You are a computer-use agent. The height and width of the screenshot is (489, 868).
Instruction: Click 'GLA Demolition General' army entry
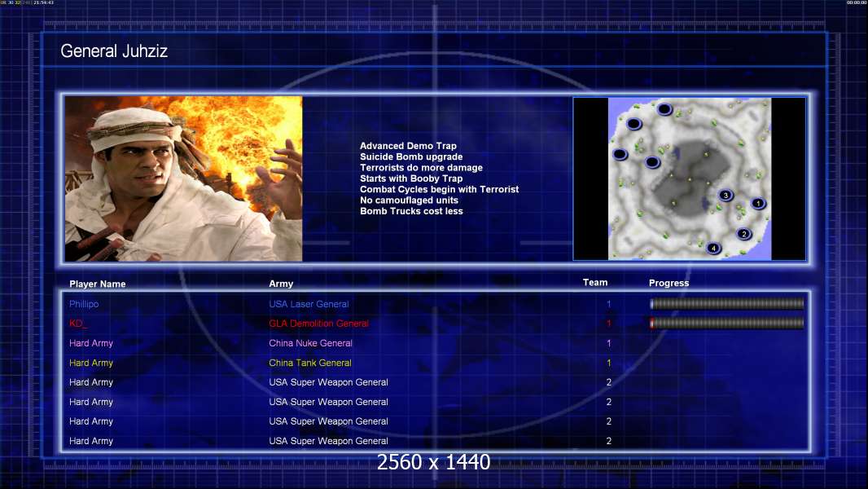(318, 324)
